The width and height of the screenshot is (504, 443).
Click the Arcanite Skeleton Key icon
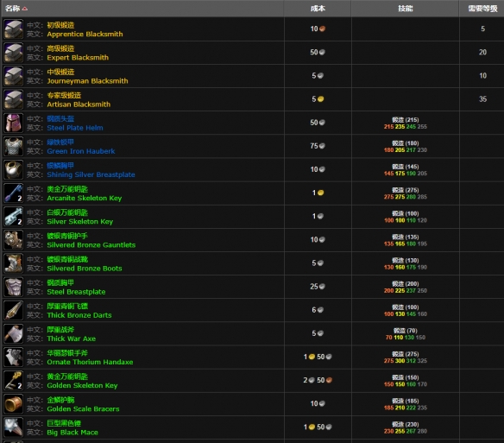14,193
